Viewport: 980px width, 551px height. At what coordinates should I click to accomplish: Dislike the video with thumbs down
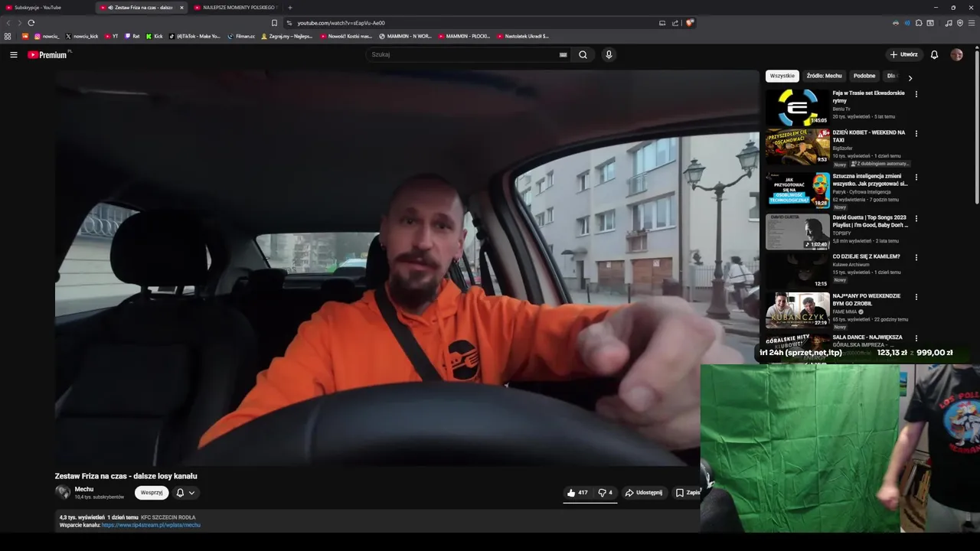(x=605, y=493)
